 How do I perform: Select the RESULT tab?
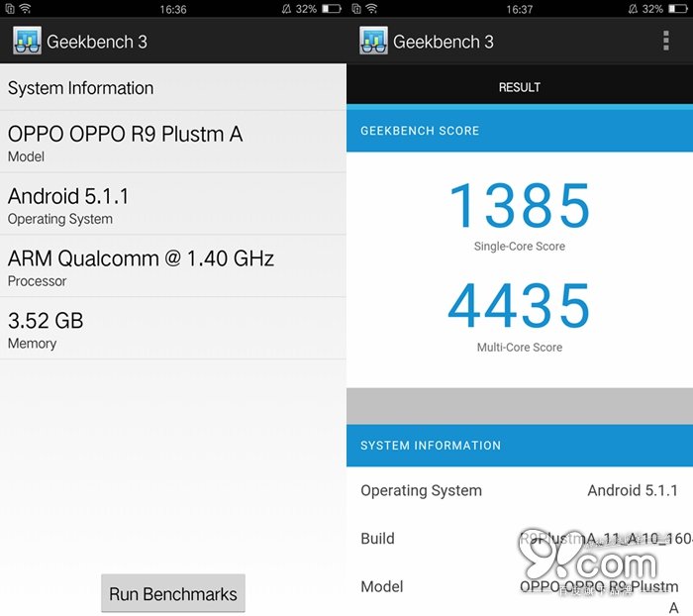click(520, 87)
